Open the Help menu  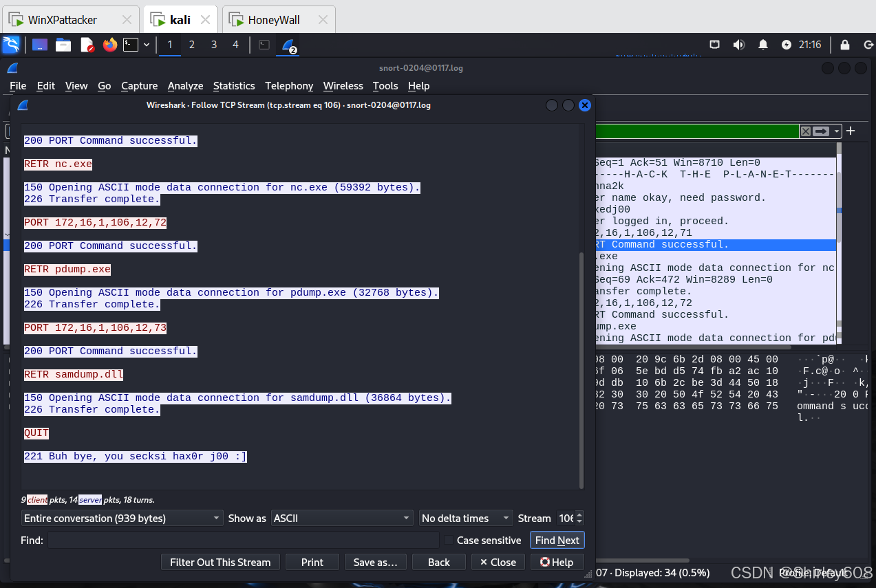(x=419, y=86)
